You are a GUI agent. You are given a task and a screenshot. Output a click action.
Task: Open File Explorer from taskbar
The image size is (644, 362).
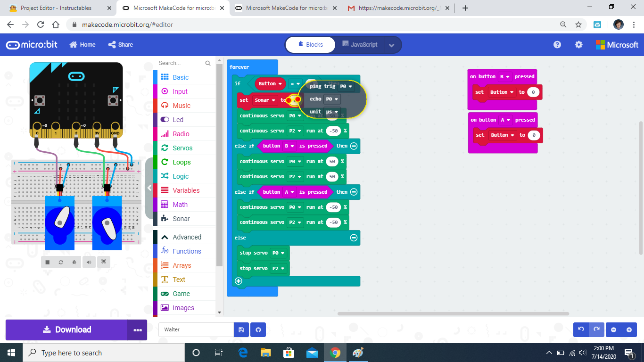[x=266, y=353]
